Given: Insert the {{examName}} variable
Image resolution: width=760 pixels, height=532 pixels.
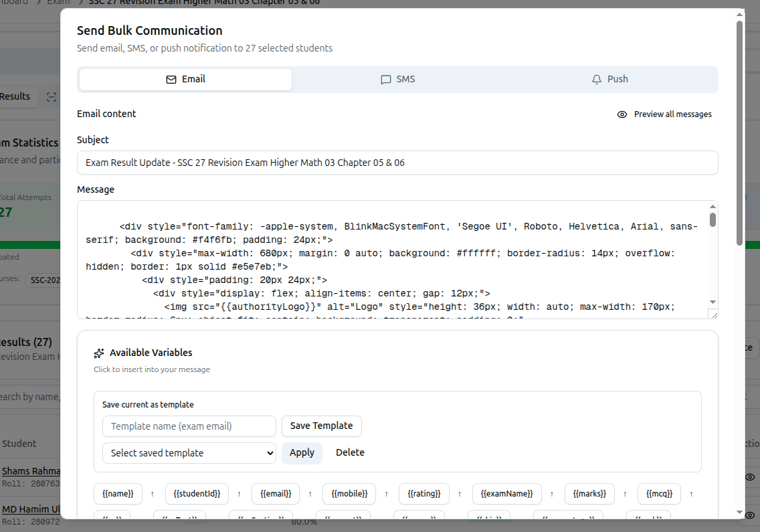Looking at the screenshot, I should coord(507,494).
